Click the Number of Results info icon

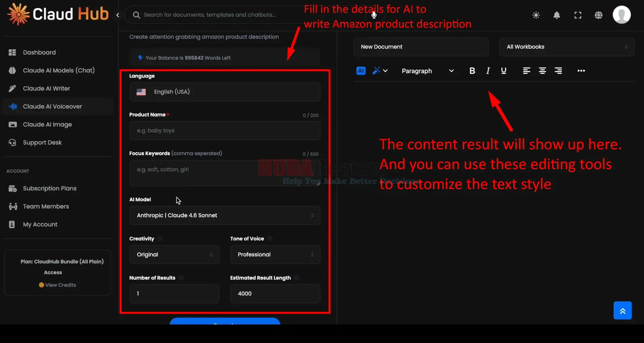[181, 278]
